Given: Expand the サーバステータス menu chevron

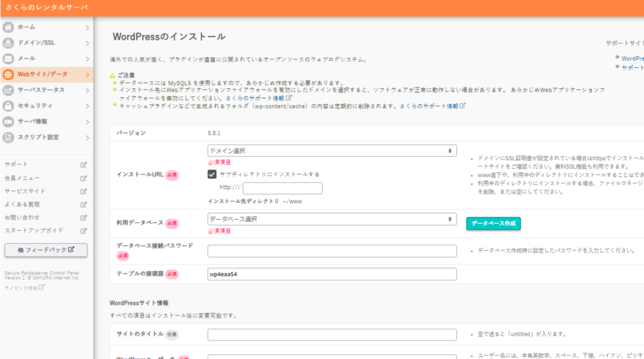Looking at the screenshot, I should point(87,90).
